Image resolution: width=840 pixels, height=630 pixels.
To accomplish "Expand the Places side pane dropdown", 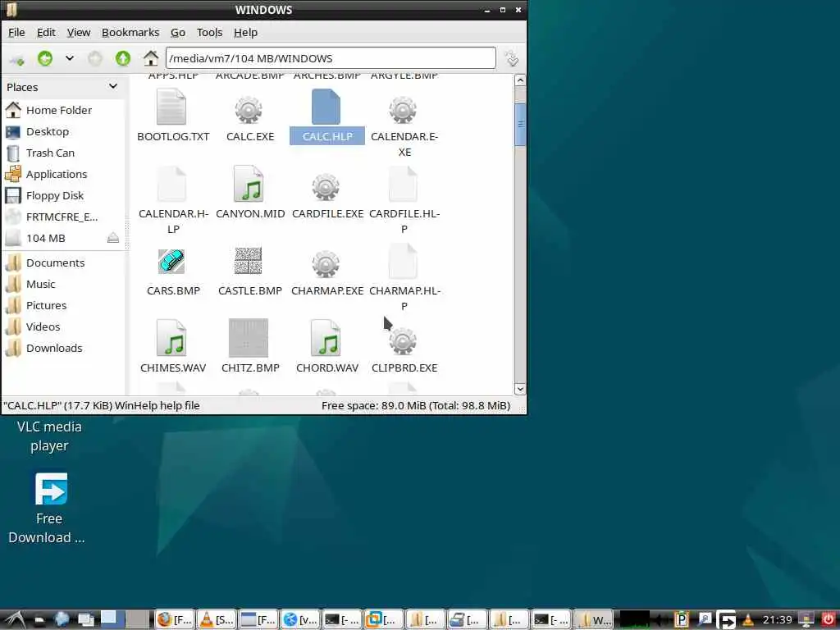I will pos(113,86).
